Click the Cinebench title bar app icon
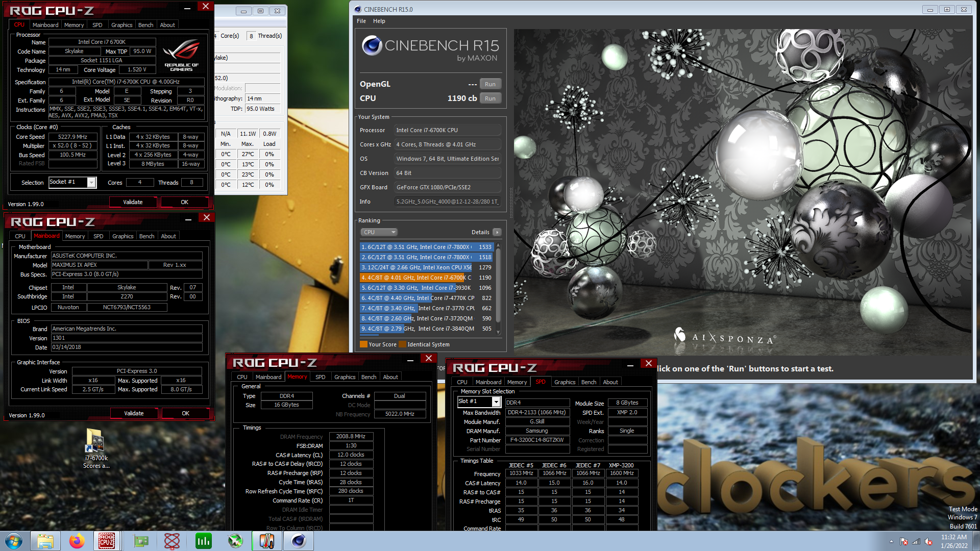980x551 pixels. pyautogui.click(x=358, y=9)
